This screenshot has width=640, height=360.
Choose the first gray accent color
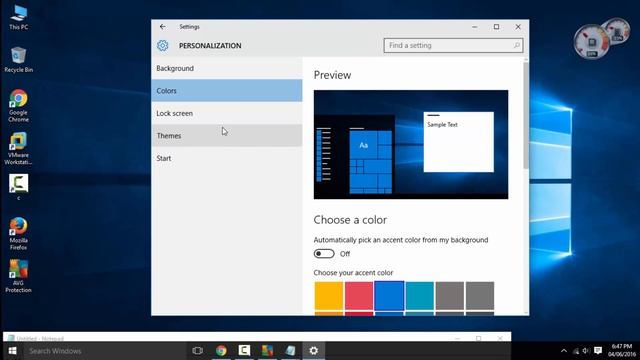450,296
